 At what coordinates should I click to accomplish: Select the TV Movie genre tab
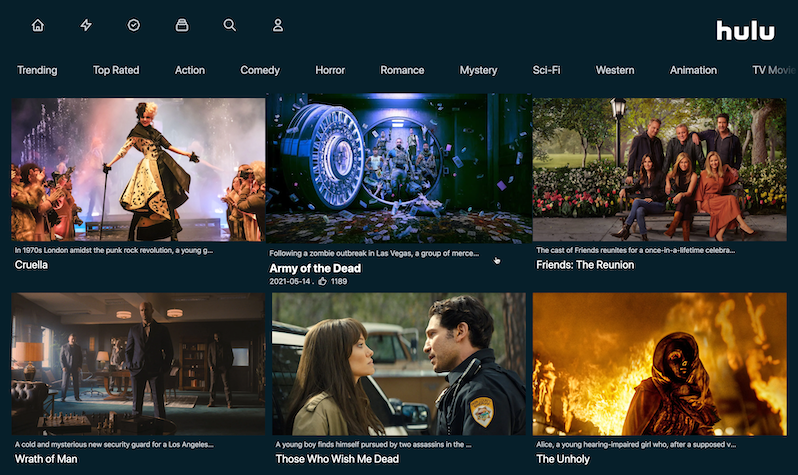pos(774,70)
